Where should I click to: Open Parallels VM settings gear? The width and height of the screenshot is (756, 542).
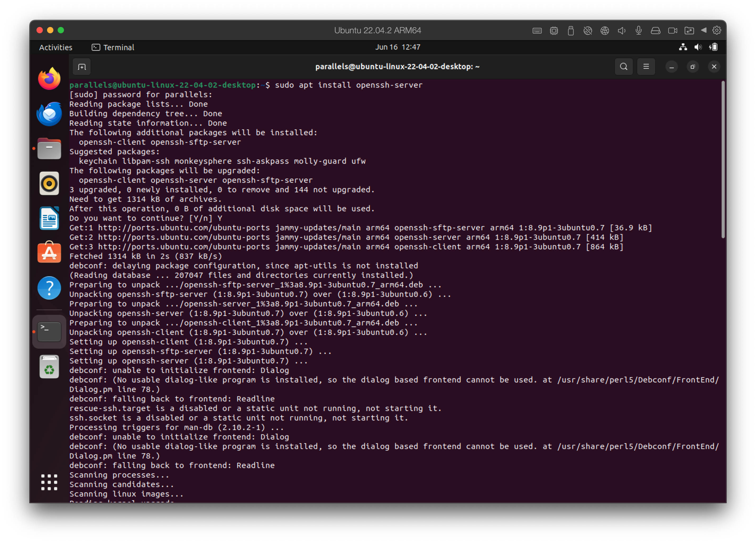coord(717,30)
